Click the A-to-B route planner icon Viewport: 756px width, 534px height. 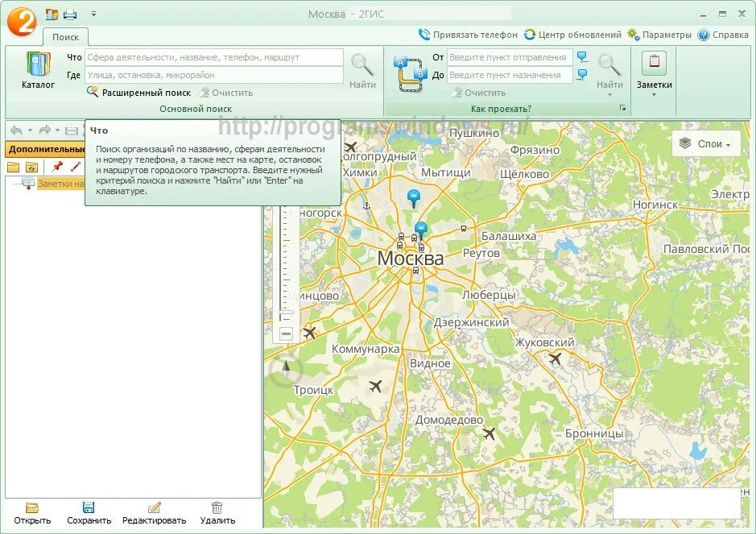point(409,74)
